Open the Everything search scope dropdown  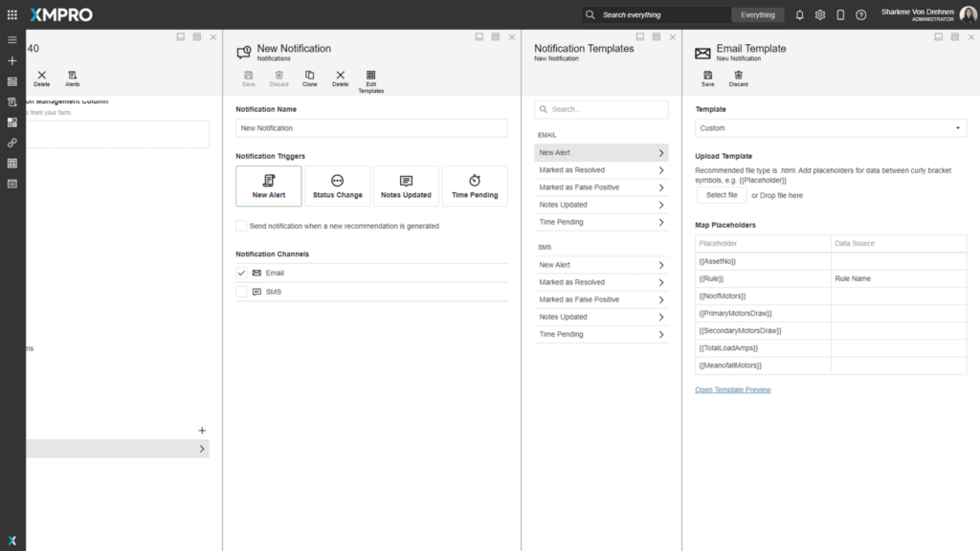(758, 15)
